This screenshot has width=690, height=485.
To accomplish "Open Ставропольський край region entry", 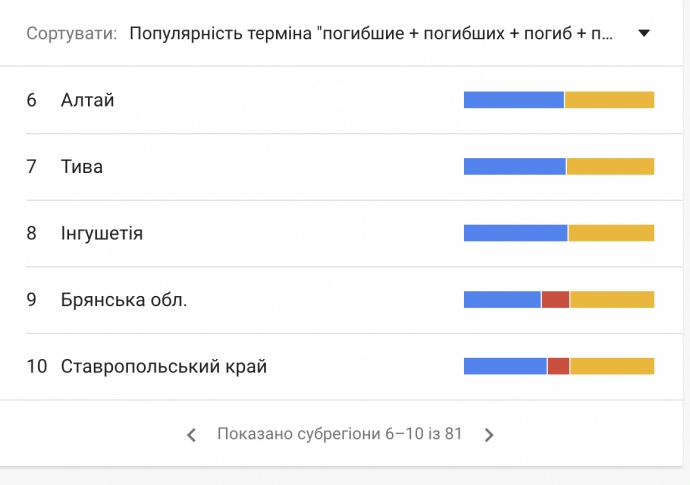I will point(164,367).
